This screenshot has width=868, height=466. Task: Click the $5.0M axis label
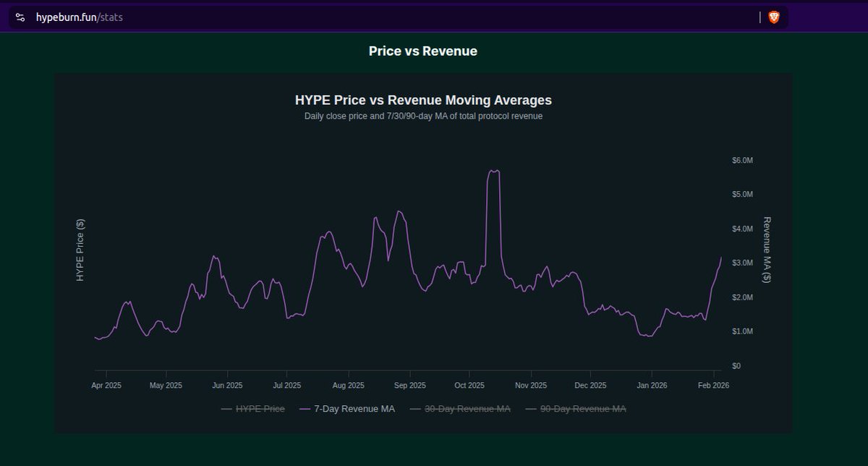tap(742, 195)
